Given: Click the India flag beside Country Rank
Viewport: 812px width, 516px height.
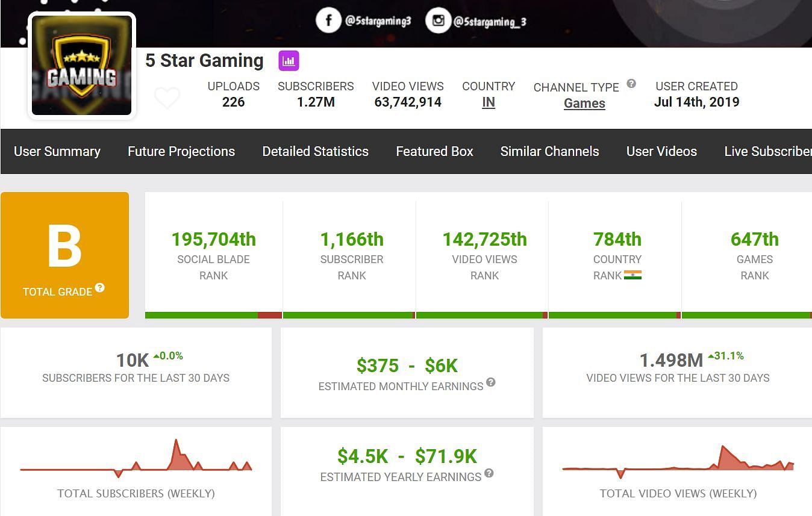Looking at the screenshot, I should [x=632, y=275].
